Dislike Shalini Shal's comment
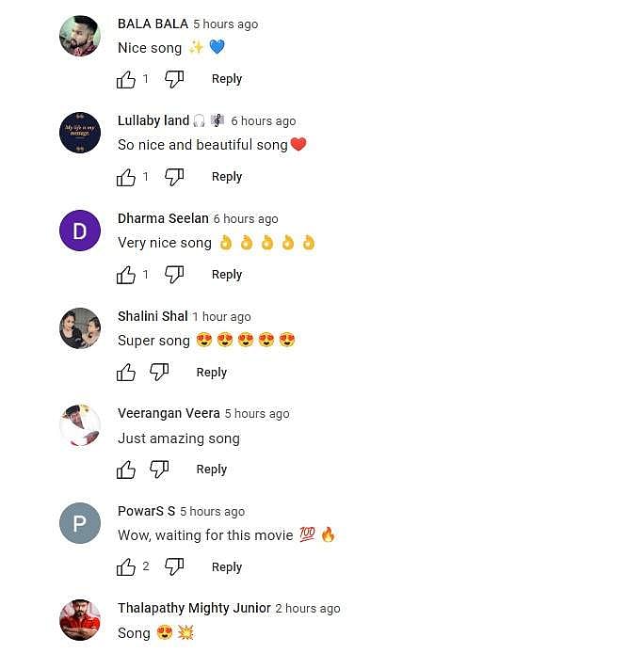 [x=159, y=374]
